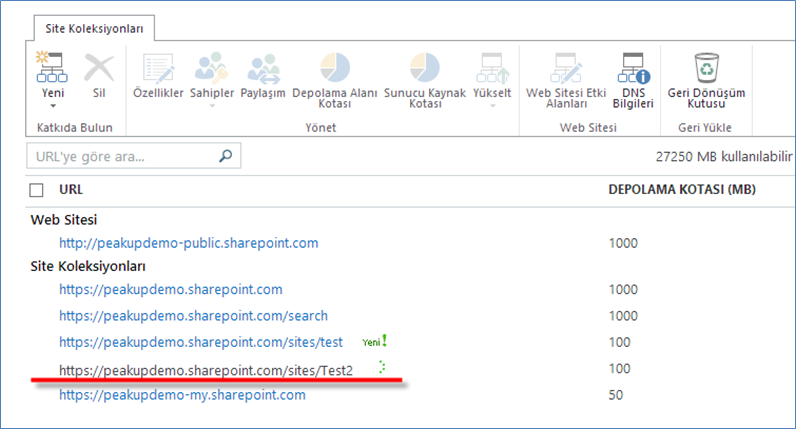796x429 pixels.
Task: Open Depolama Alanı Kotası pie icon
Action: pos(335,68)
